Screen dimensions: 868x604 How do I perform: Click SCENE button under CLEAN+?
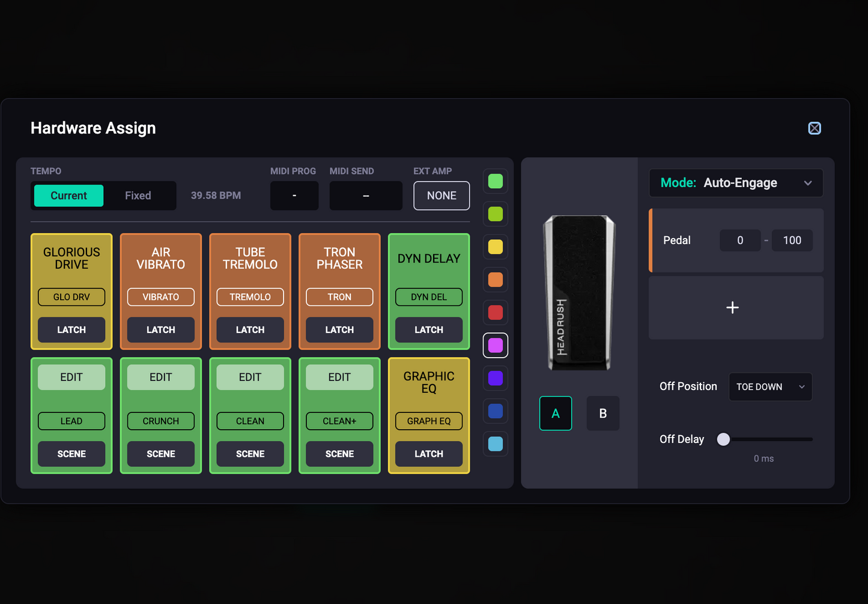pos(339,454)
